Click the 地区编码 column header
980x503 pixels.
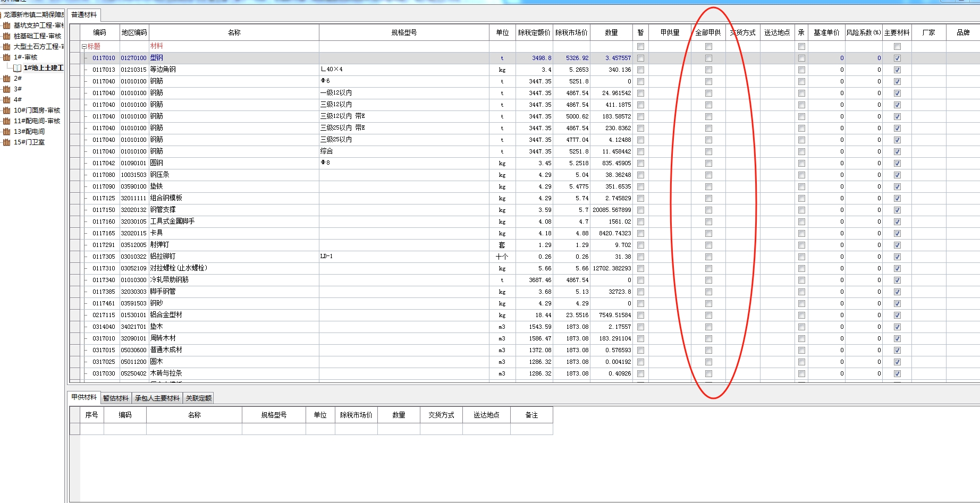[134, 32]
